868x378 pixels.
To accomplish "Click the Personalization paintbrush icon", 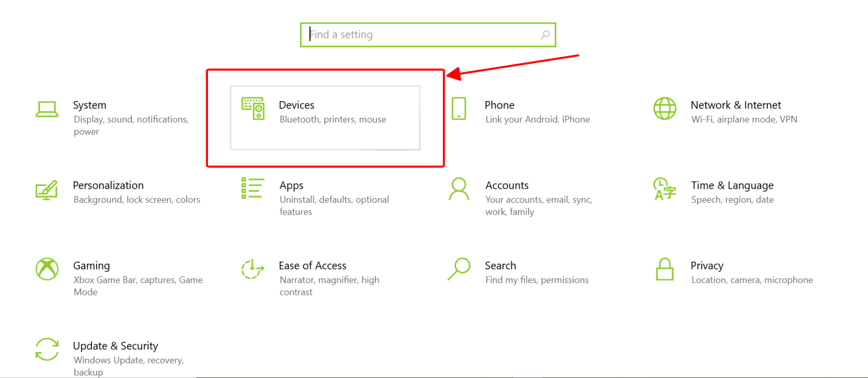I will (46, 189).
